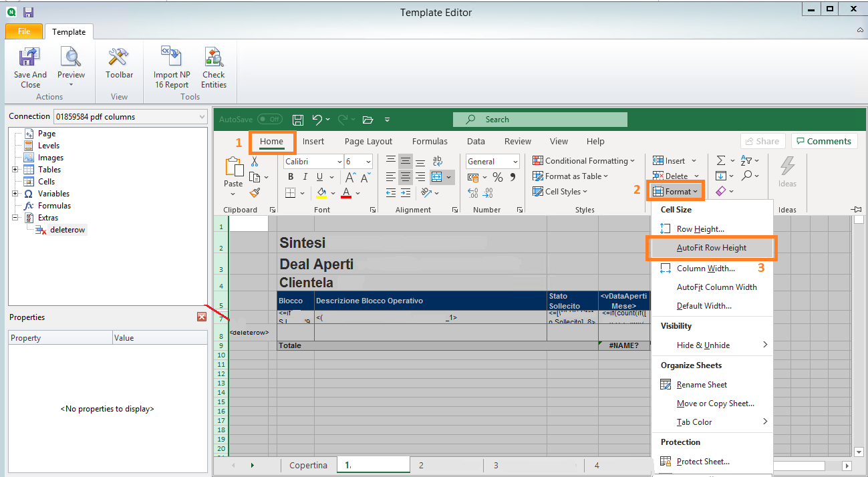Viewport: 868px width, 477px height.
Task: Expand the Tables tree node
Action: point(15,170)
